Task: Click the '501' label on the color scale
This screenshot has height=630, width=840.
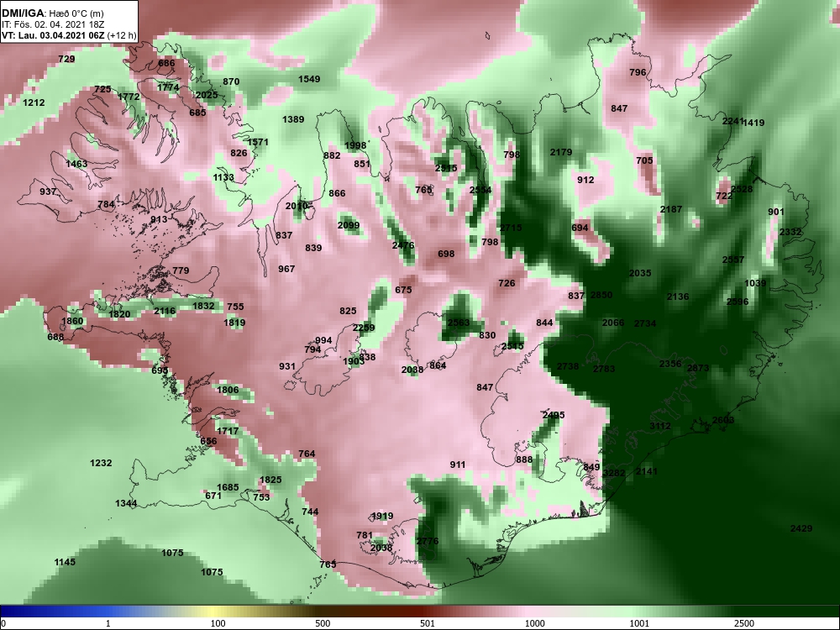Action: click(428, 623)
